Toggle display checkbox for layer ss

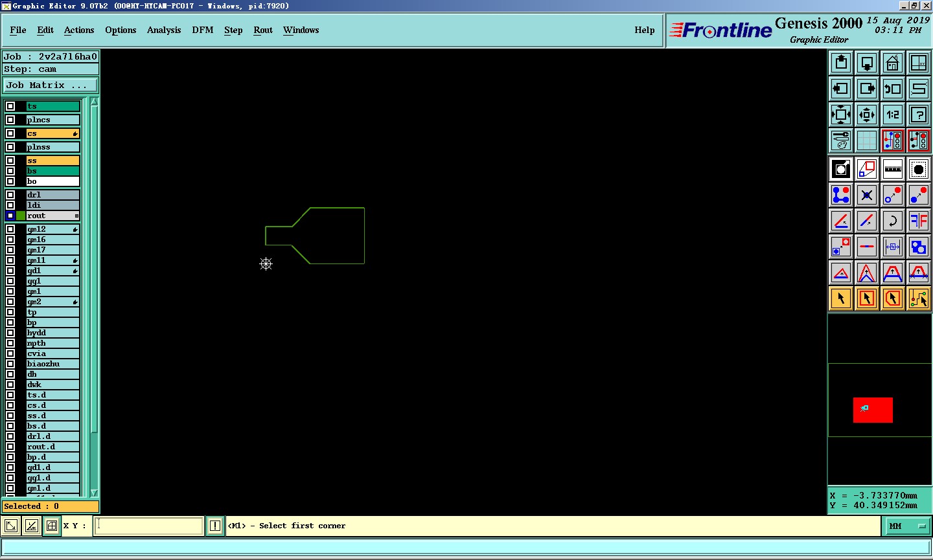pos(10,161)
